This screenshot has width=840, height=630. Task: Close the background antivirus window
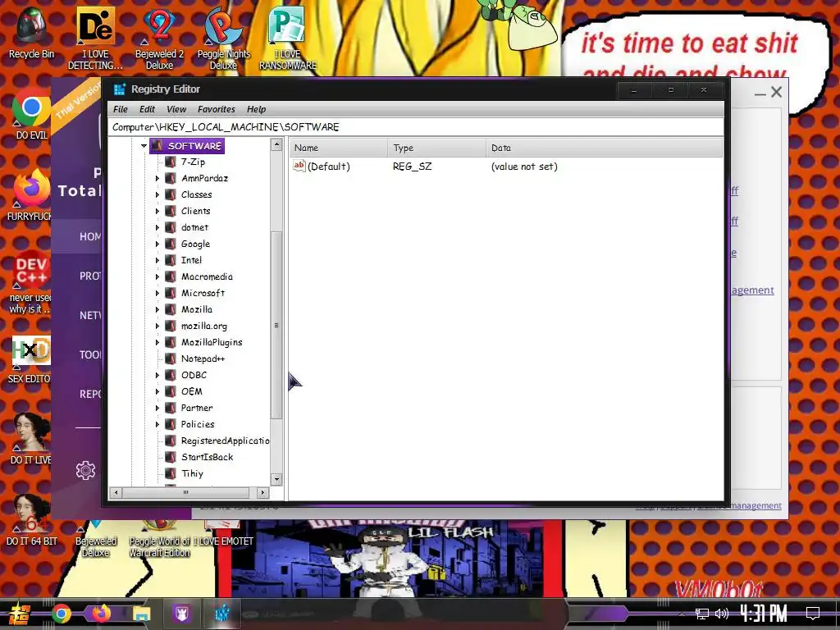click(x=776, y=92)
